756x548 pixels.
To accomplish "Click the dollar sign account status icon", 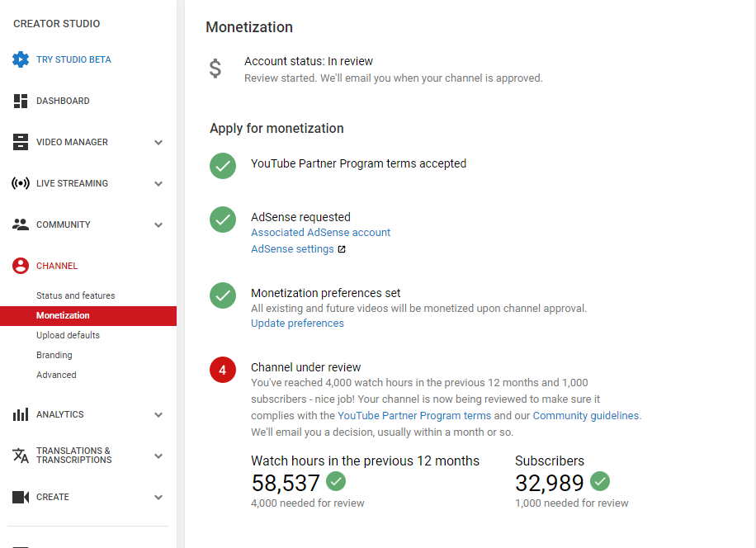I will tap(215, 68).
